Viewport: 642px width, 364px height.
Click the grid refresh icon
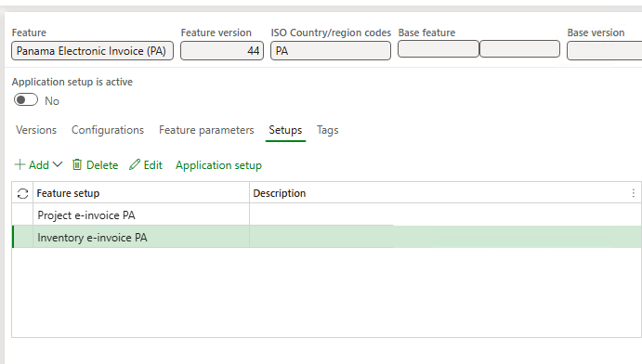tap(22, 193)
